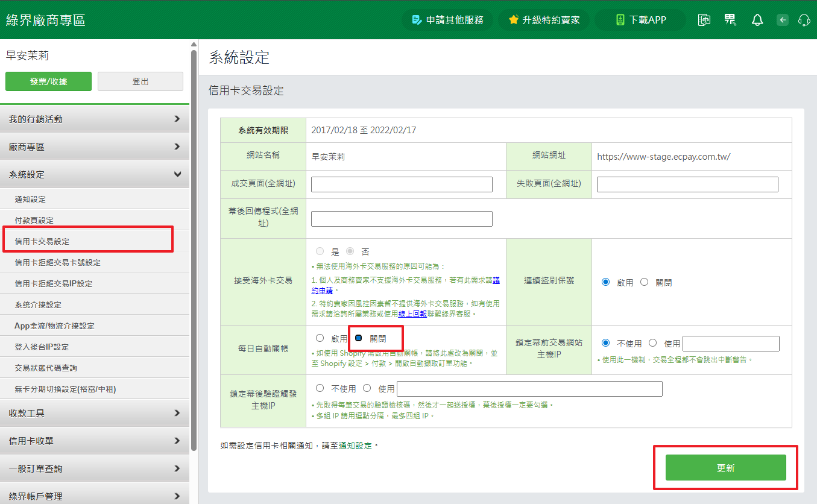Collapse 系統設定 sidebar section
This screenshot has width=817, height=504.
[95, 175]
